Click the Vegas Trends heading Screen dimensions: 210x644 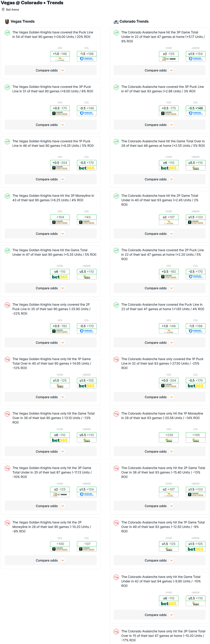tap(23, 22)
